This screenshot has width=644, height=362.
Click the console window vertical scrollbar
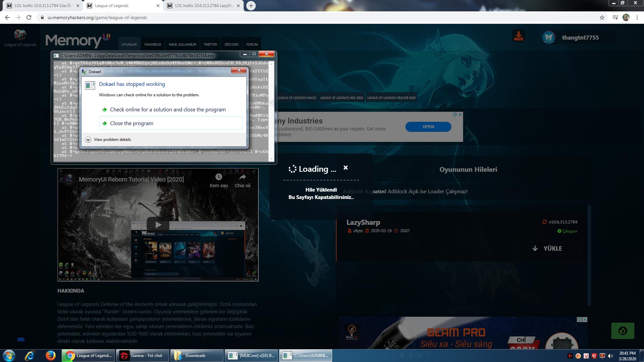(271, 111)
